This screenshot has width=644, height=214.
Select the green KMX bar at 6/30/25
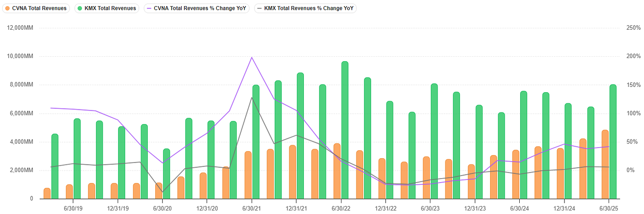tap(613, 142)
